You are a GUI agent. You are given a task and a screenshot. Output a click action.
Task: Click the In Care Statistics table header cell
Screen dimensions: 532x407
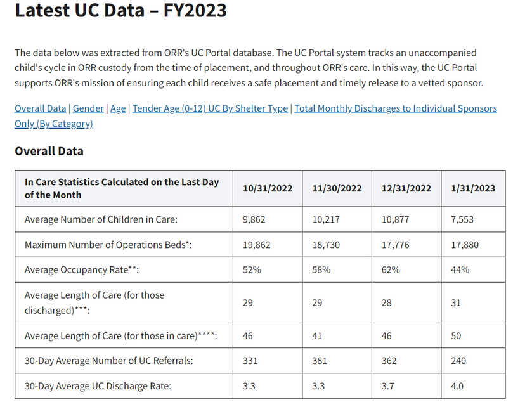point(122,188)
